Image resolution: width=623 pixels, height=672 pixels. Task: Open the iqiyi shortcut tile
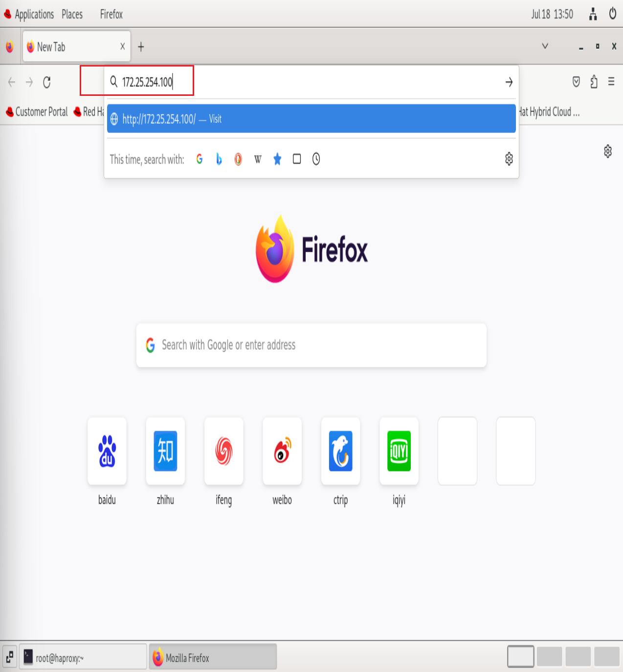tap(399, 451)
